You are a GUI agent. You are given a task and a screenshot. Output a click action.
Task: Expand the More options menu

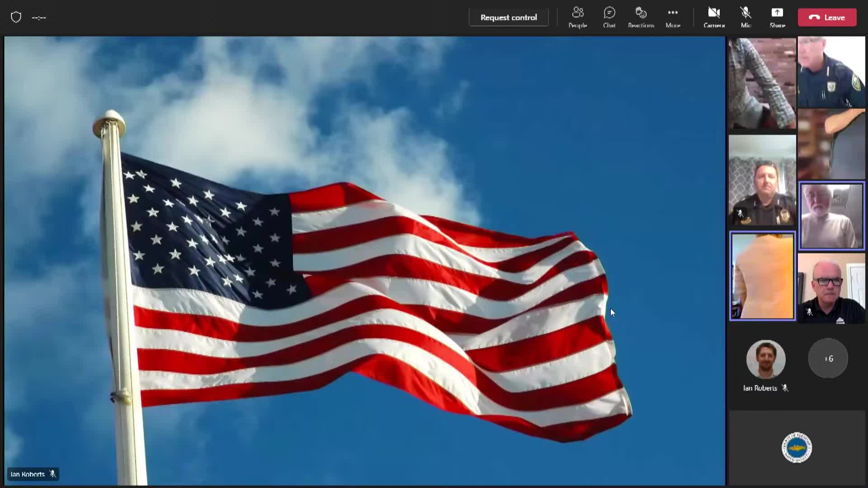(x=673, y=17)
